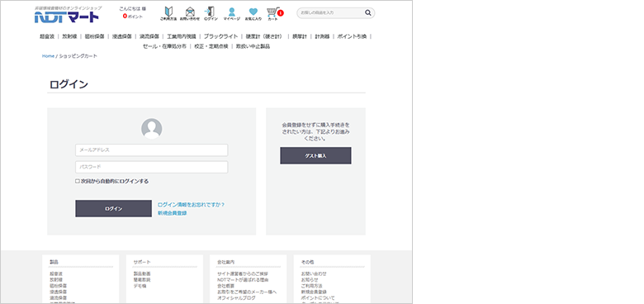This screenshot has width=644, height=304.
Task: Open 放射線 link in 製品 footer column
Action: 56,280
